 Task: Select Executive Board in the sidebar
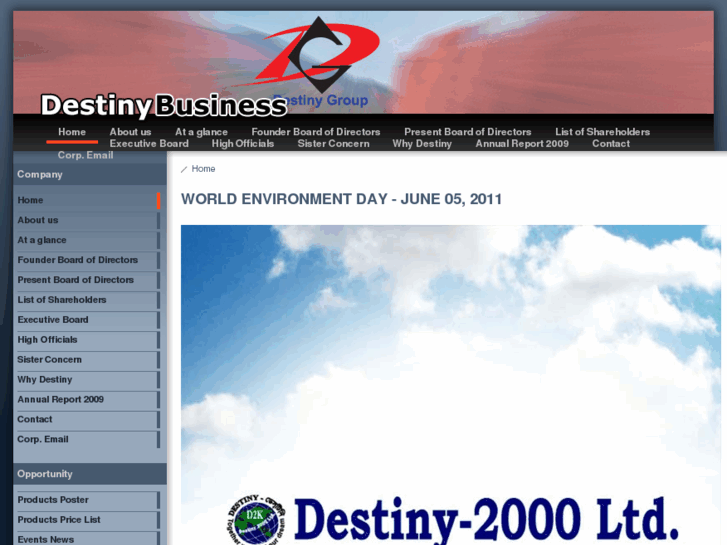pos(89,320)
